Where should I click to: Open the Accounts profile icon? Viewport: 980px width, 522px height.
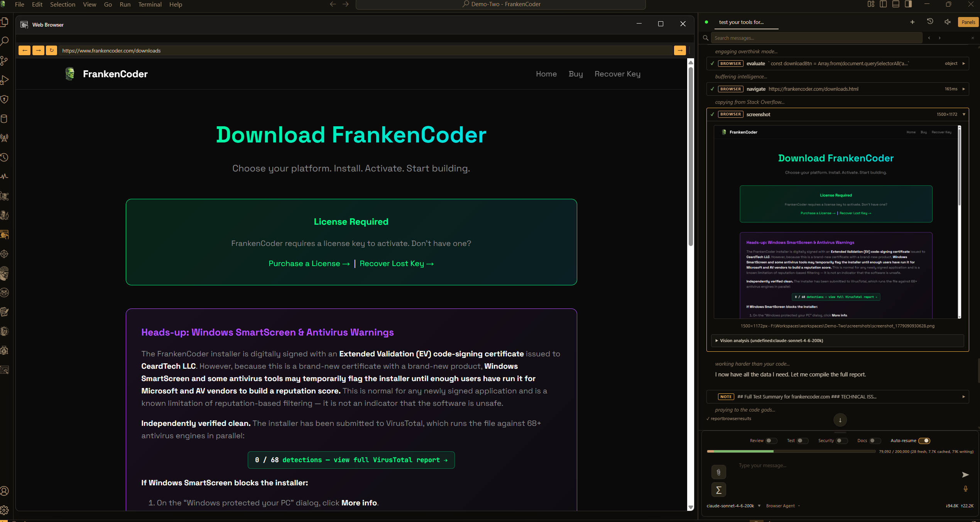5,491
